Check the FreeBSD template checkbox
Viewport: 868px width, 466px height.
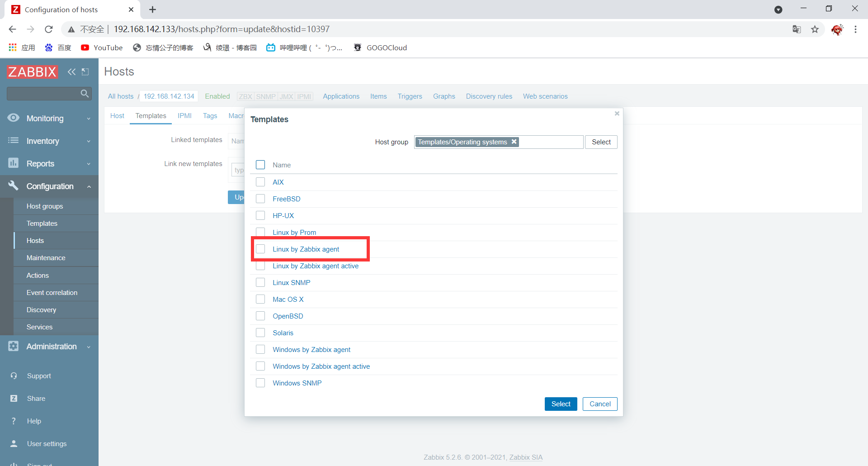click(260, 199)
